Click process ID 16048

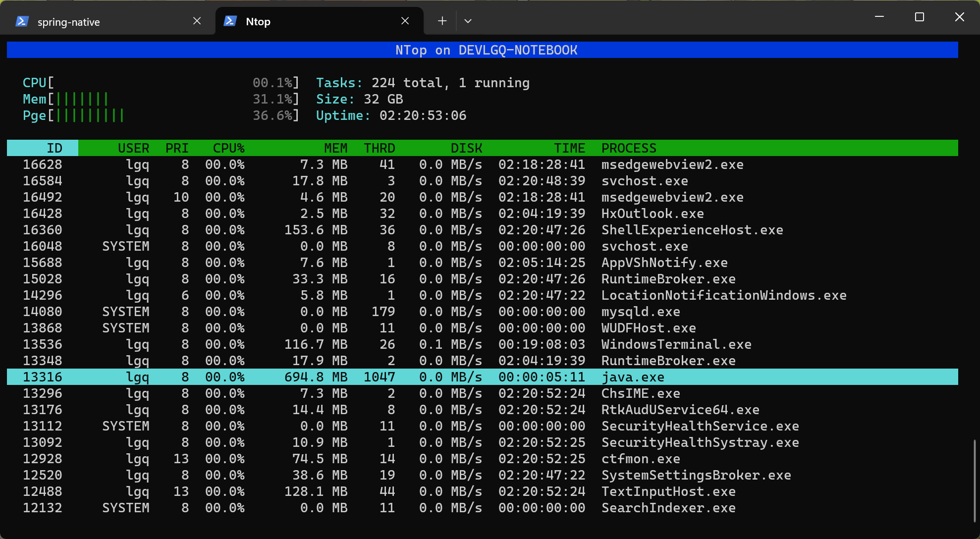coord(43,246)
